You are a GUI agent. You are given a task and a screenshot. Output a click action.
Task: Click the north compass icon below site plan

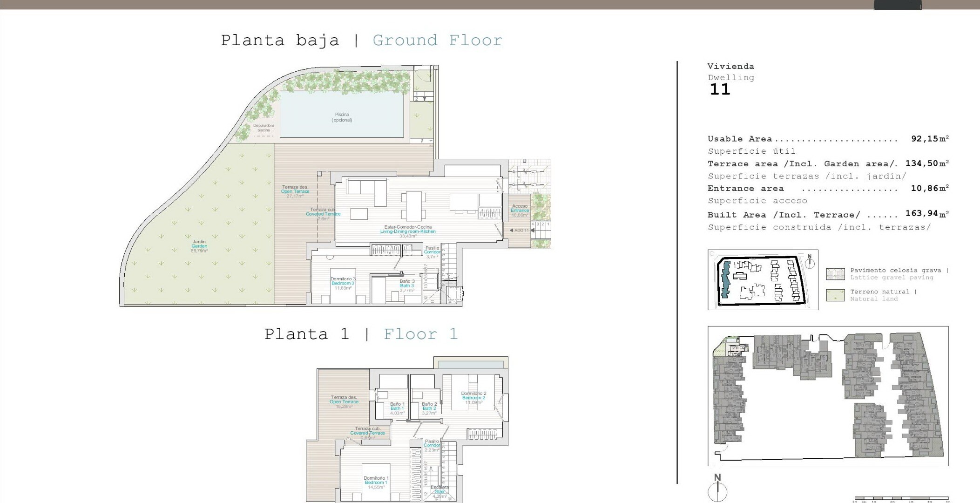pos(717,491)
